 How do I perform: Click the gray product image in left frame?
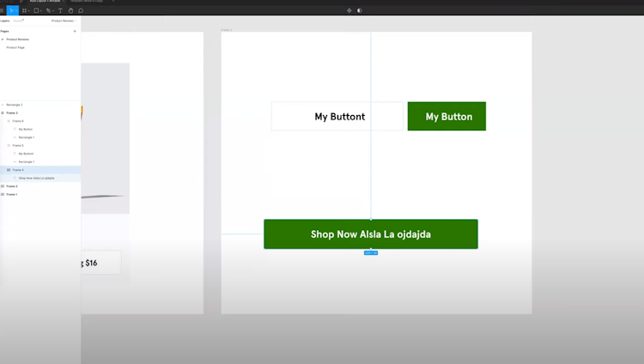(105, 138)
